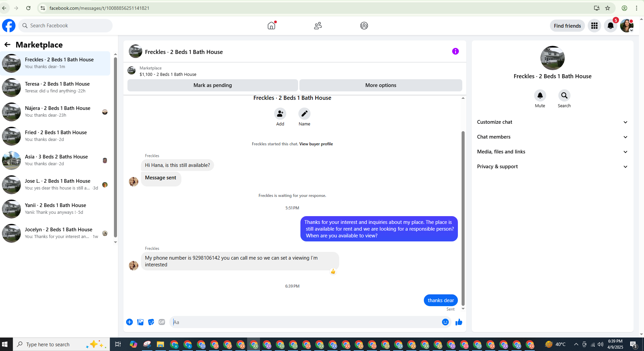Screen dimensions: 644x351
Task: Click the message with phone number 9298106142
Action: (240, 261)
